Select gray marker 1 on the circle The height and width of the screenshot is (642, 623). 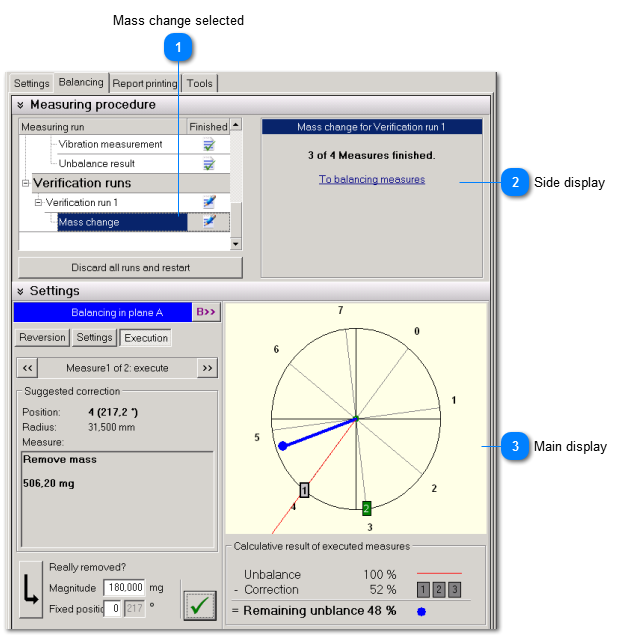click(x=305, y=489)
